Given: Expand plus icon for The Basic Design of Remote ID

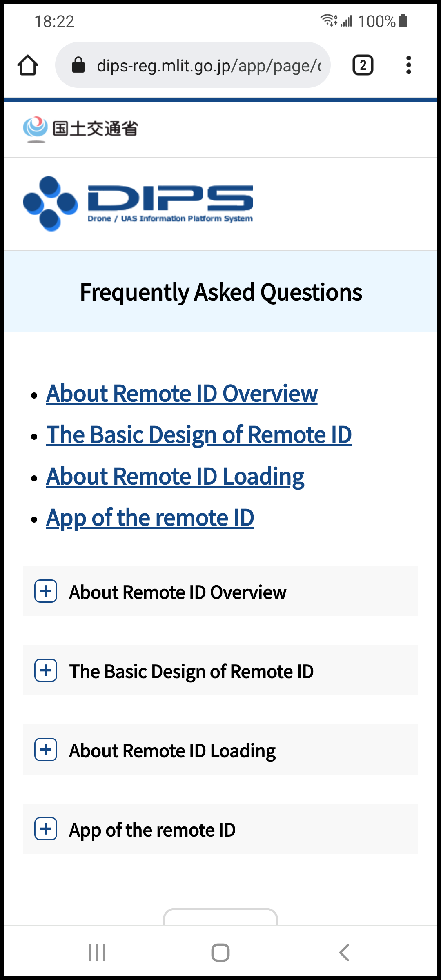Looking at the screenshot, I should tap(46, 670).
